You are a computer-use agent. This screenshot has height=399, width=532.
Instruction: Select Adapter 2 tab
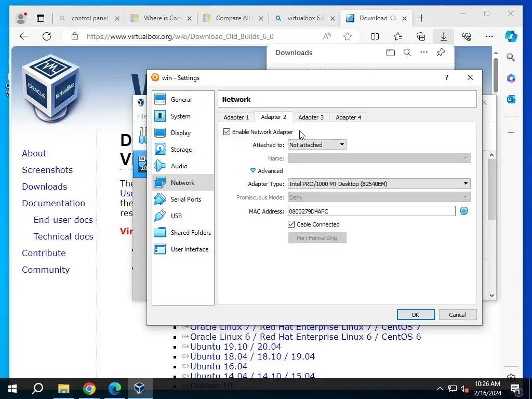click(x=273, y=117)
